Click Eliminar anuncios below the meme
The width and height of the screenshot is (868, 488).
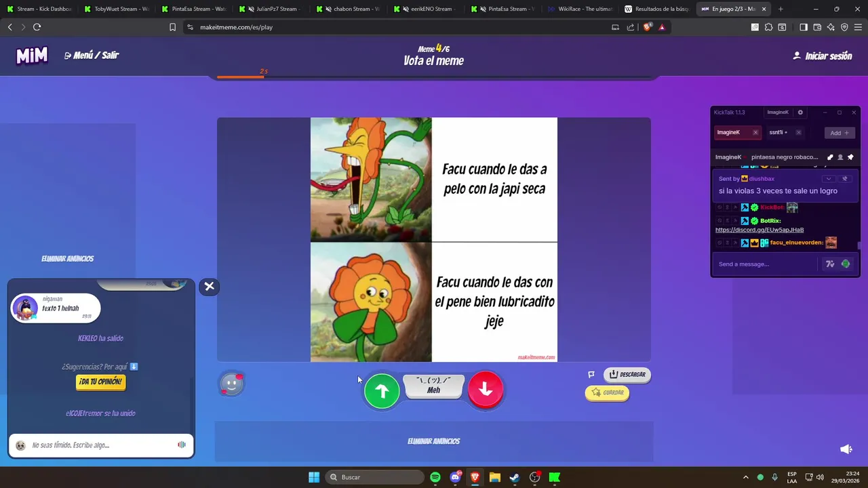pyautogui.click(x=434, y=441)
